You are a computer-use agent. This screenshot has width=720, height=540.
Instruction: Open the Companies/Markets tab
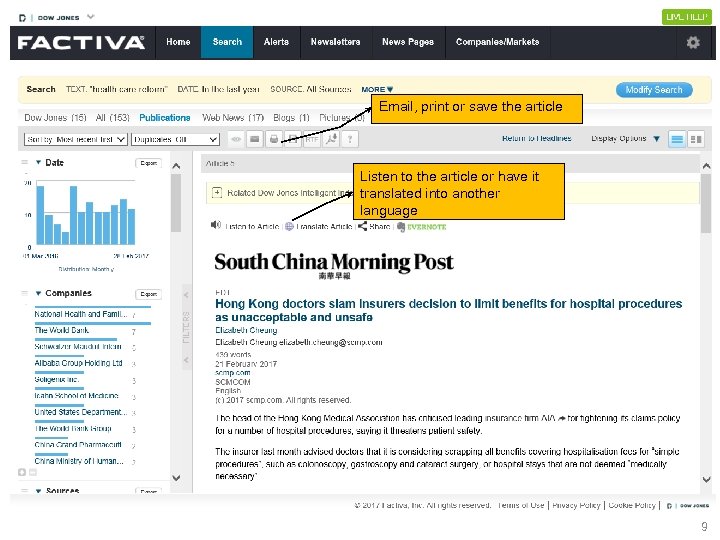pyautogui.click(x=498, y=42)
